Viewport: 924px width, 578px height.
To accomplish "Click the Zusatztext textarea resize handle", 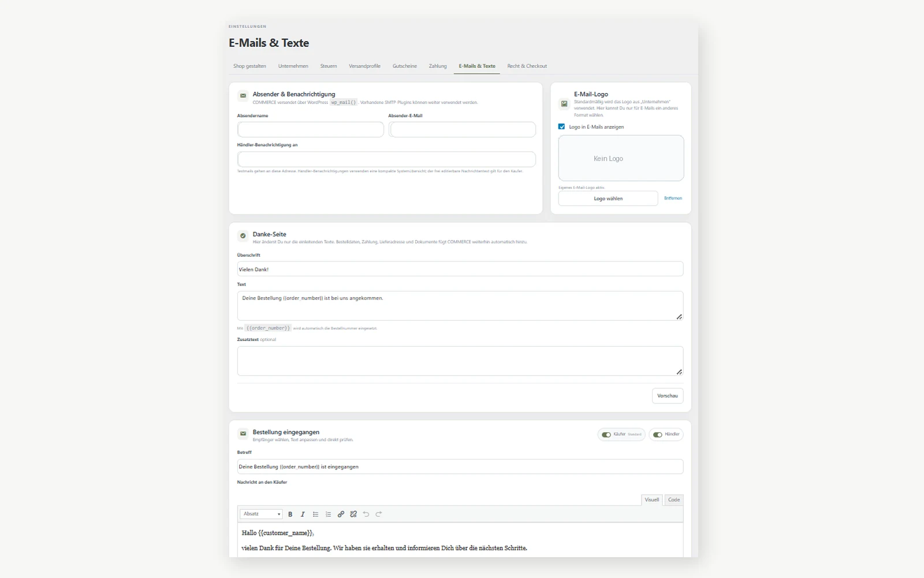I will coord(679,372).
